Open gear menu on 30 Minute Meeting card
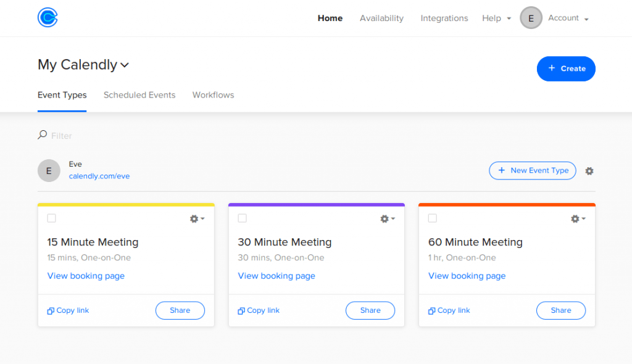Viewport: 632px width, 364px height. (x=388, y=218)
